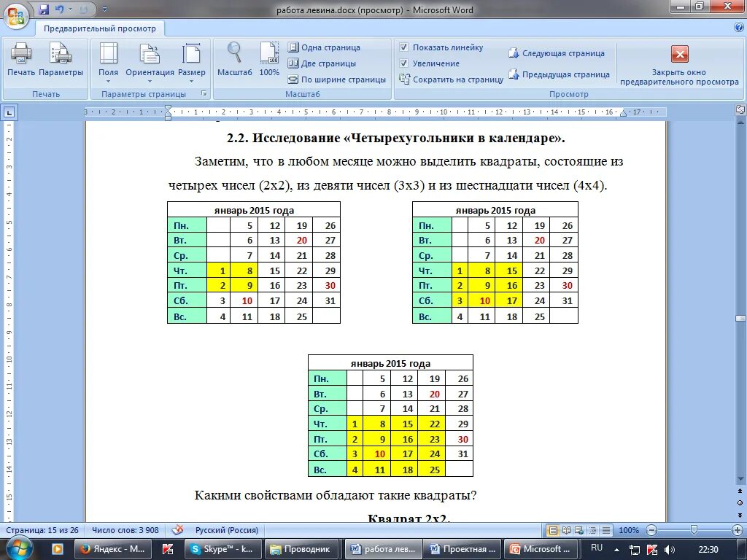Zoom in with plus button
The image size is (747, 560).
pyautogui.click(x=737, y=530)
